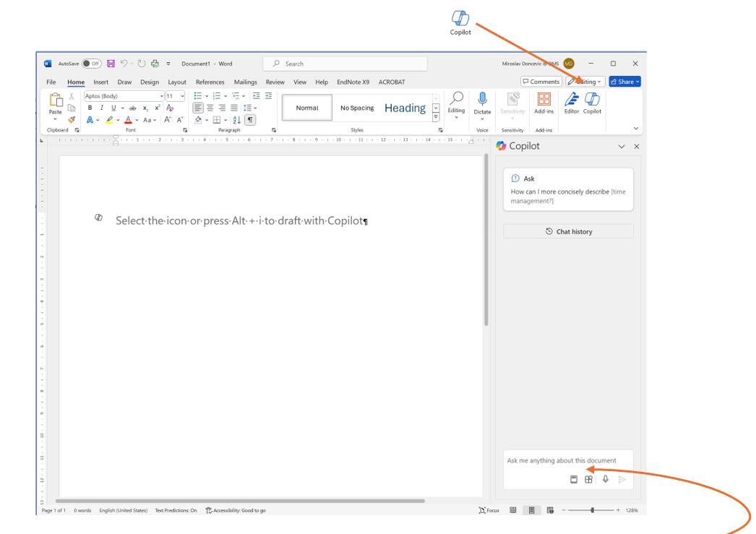Screen dimensions: 756x534
Task: Open the Change Case Aa dropdown
Action: coord(150,120)
